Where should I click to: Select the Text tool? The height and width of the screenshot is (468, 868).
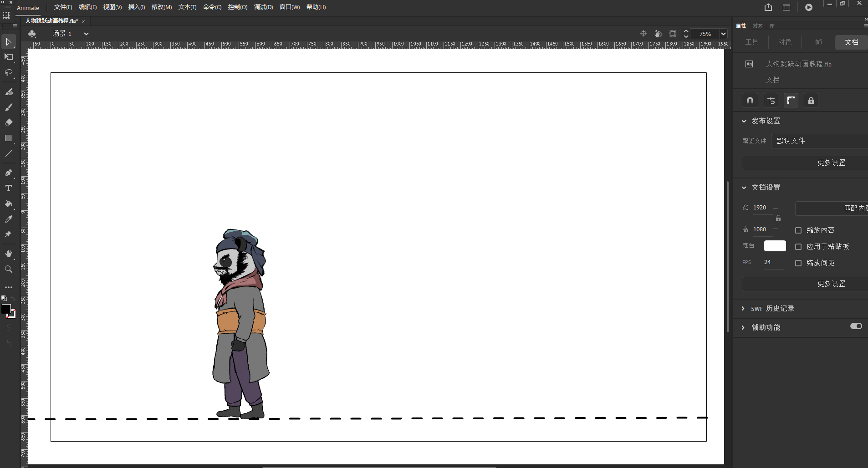point(8,188)
